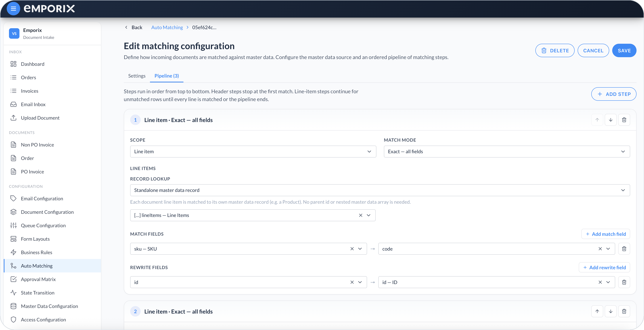Open the hamburger menu button
Viewport: 644px width, 330px height.
click(x=13, y=9)
